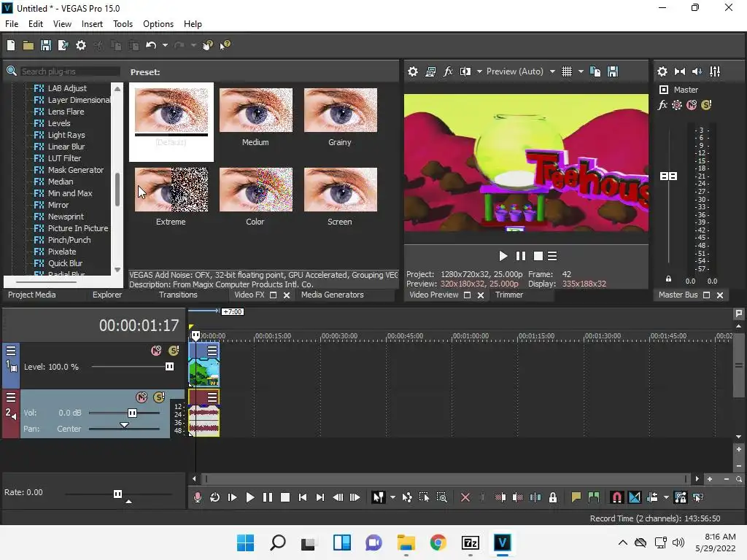
Task: Open Video Output FX in preview
Action: coord(448,71)
